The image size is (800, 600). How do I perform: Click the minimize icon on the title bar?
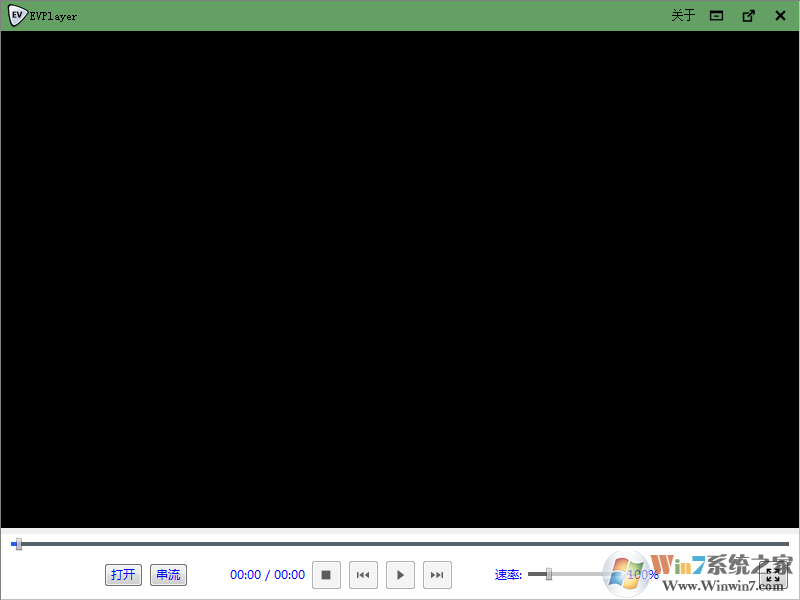point(716,15)
